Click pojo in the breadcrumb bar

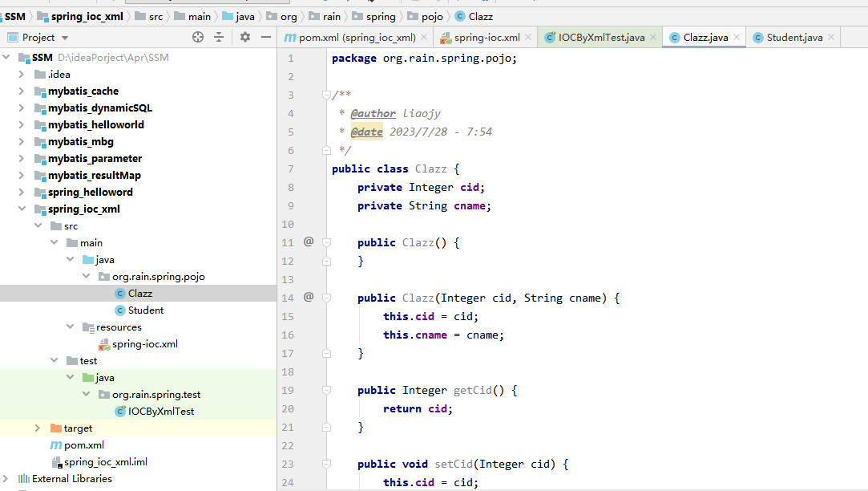(432, 17)
